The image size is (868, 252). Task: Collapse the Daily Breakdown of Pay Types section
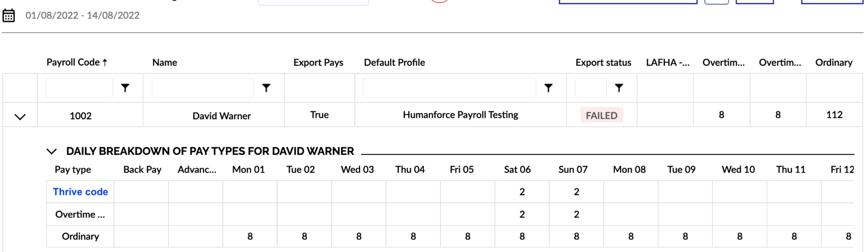point(51,151)
